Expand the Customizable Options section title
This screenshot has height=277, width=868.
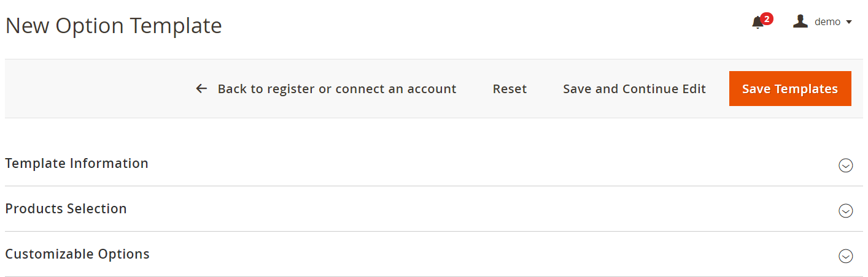[x=77, y=254]
